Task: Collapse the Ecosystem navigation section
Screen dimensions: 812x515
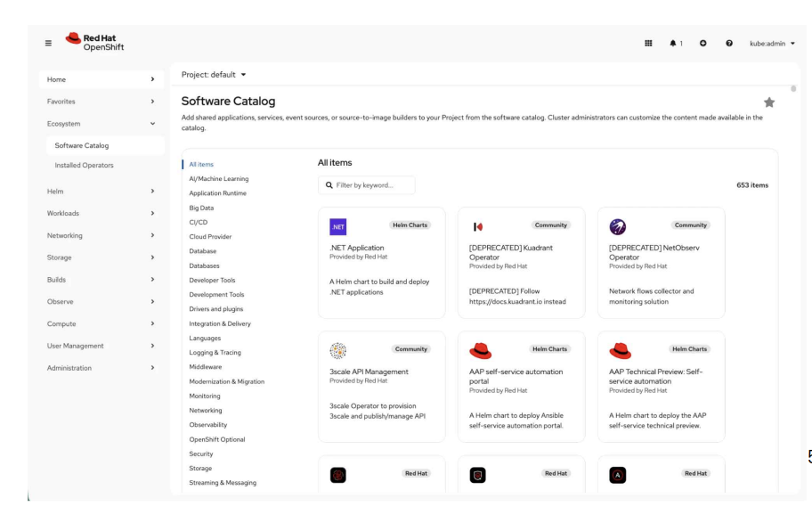Action: pyautogui.click(x=101, y=124)
